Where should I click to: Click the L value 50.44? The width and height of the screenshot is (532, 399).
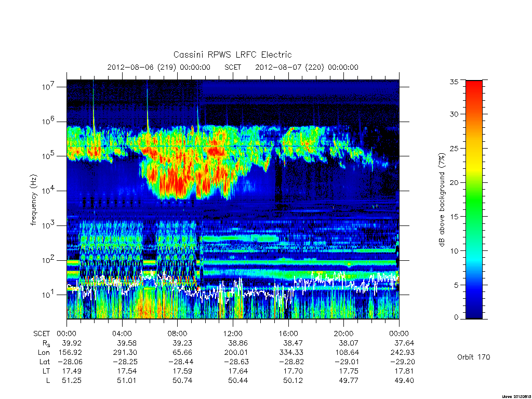pos(238,380)
